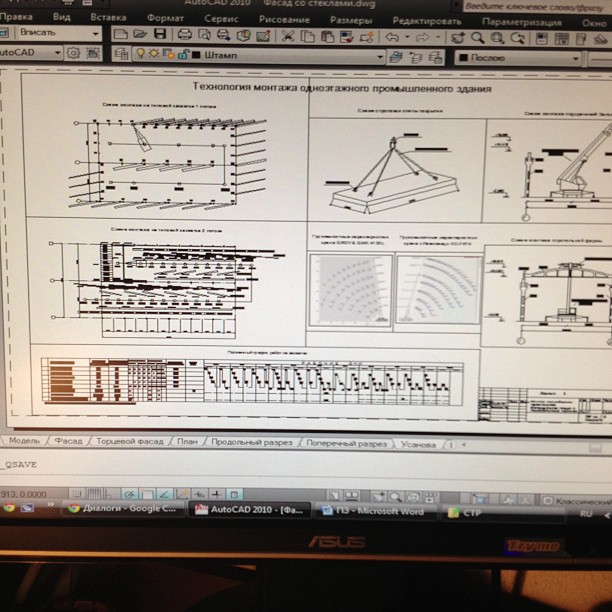Click the Redo arrow icon
The image size is (612, 612).
click(x=422, y=38)
